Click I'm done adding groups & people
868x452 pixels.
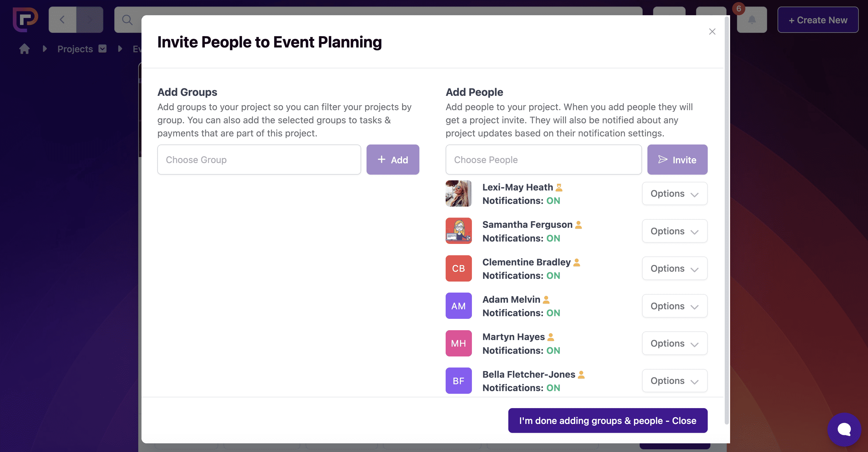coord(607,420)
